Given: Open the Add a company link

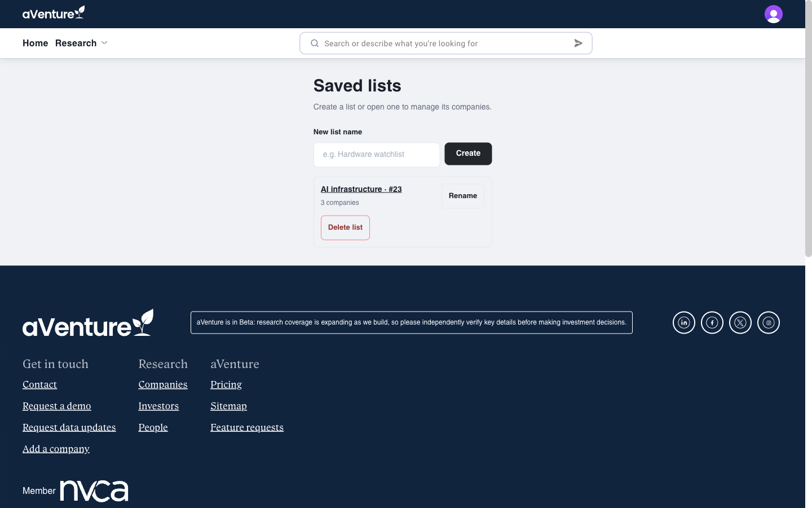Looking at the screenshot, I should (56, 449).
